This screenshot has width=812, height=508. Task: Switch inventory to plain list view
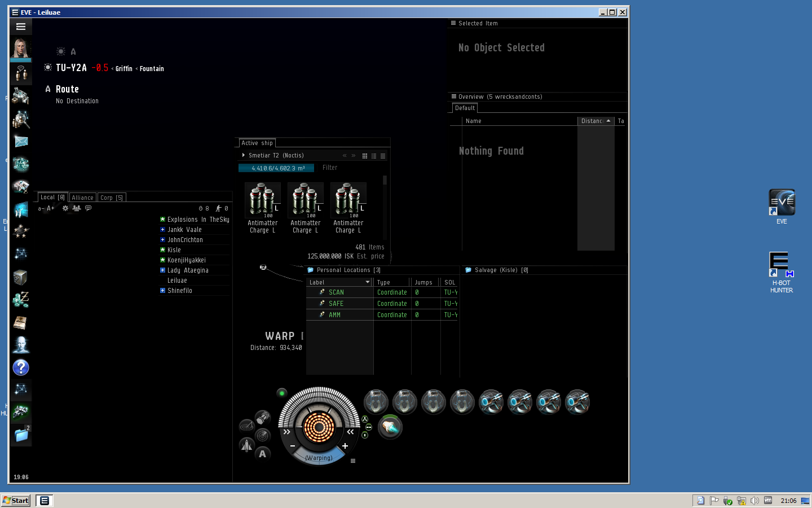point(383,156)
